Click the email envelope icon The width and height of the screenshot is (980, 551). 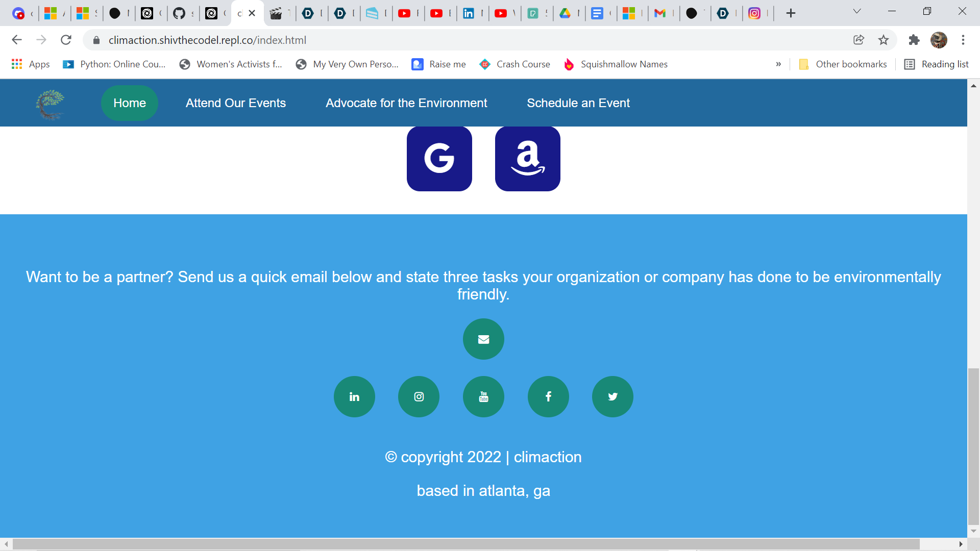[483, 339]
